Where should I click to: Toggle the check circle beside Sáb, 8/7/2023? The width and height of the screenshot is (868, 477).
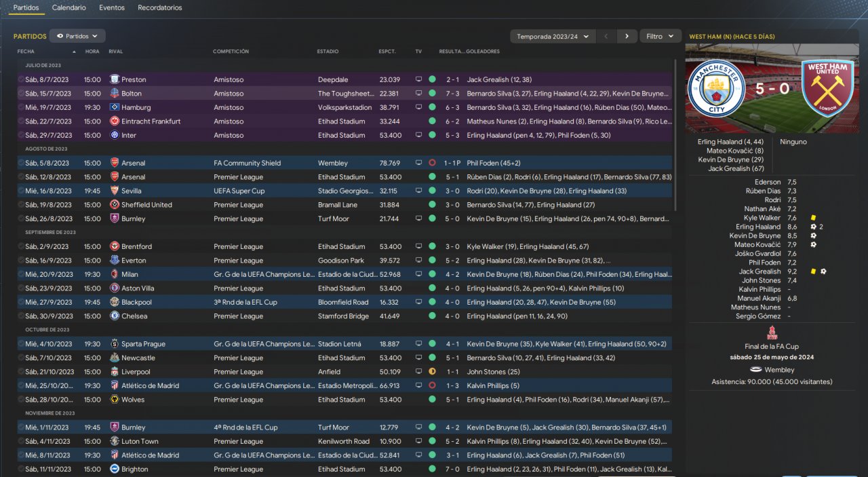(x=21, y=79)
